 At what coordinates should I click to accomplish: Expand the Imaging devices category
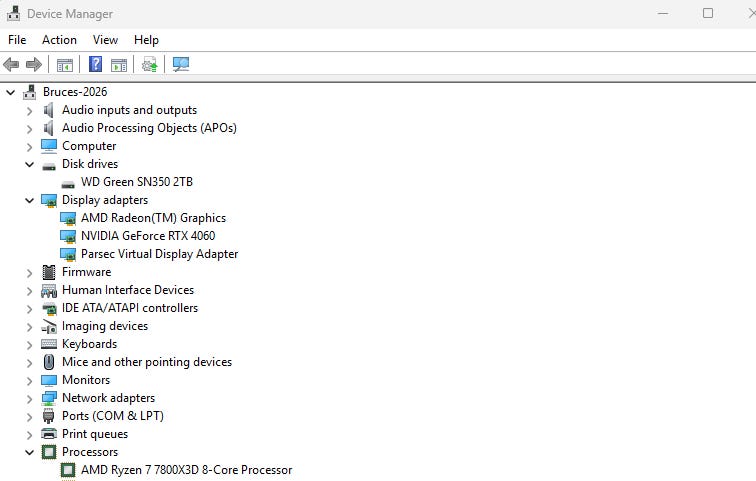click(29, 327)
